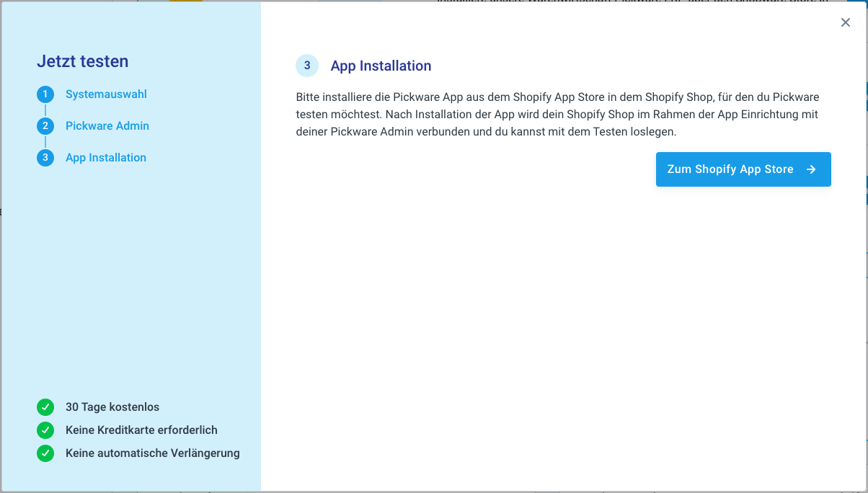The image size is (868, 493).
Task: Click green checkmark beside Keine automatische Verlängerung
Action: point(45,453)
